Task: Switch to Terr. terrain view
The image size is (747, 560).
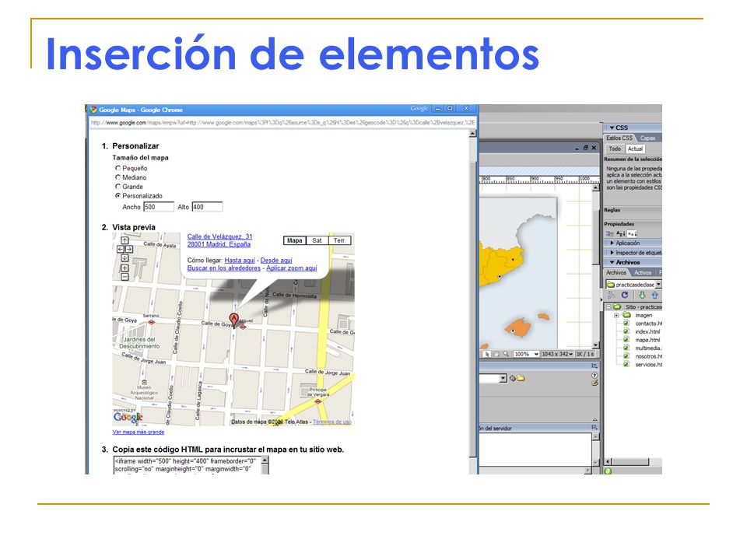Action: [x=340, y=240]
